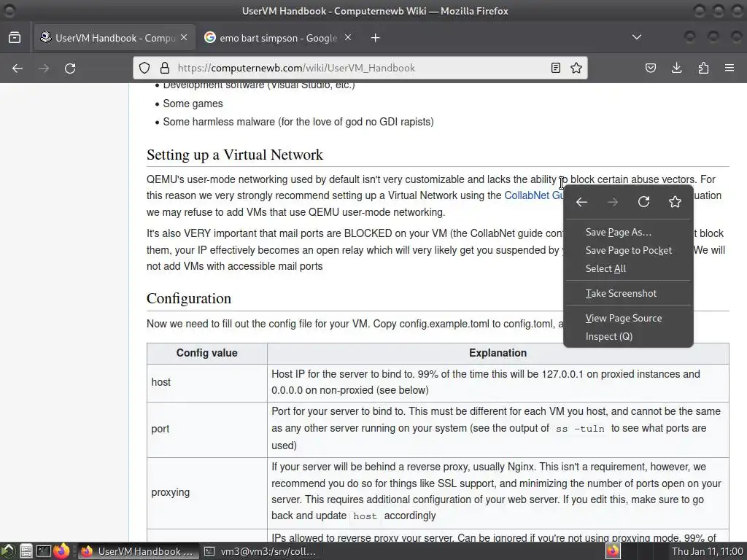The width and height of the screenshot is (747, 560).
Task: Click the inline host code in proxying row
Action: [365, 516]
